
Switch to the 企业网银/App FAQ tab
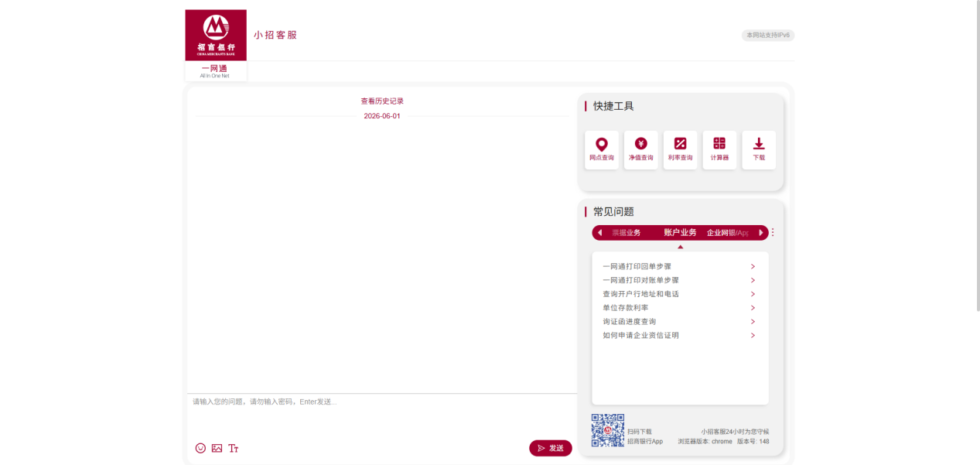(x=728, y=233)
